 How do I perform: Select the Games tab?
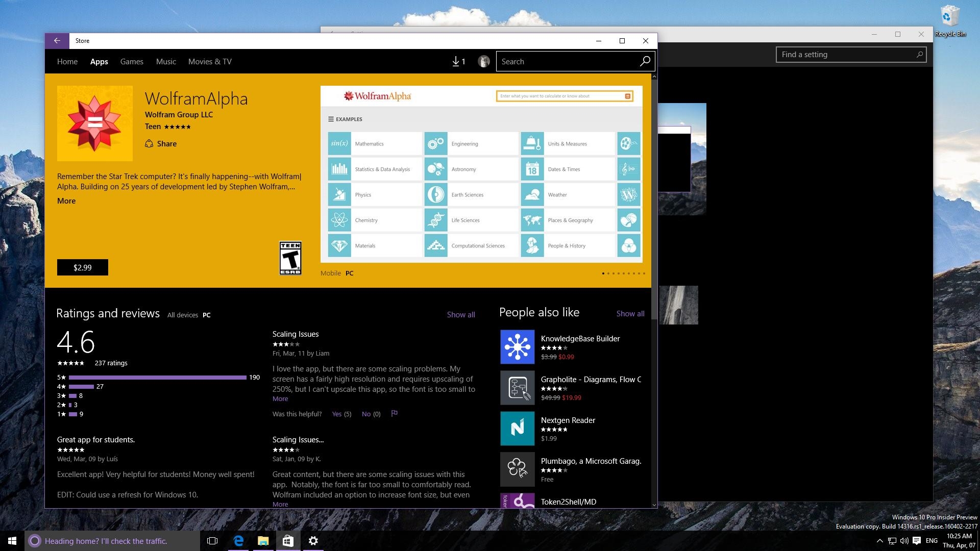pos(131,61)
